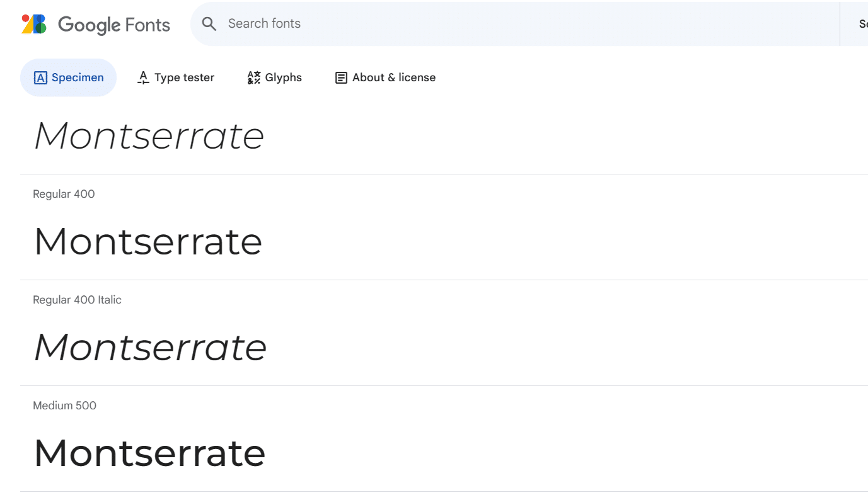This screenshot has width=868, height=495.
Task: Click the Google Fonts colorful logo icon
Action: click(x=34, y=24)
